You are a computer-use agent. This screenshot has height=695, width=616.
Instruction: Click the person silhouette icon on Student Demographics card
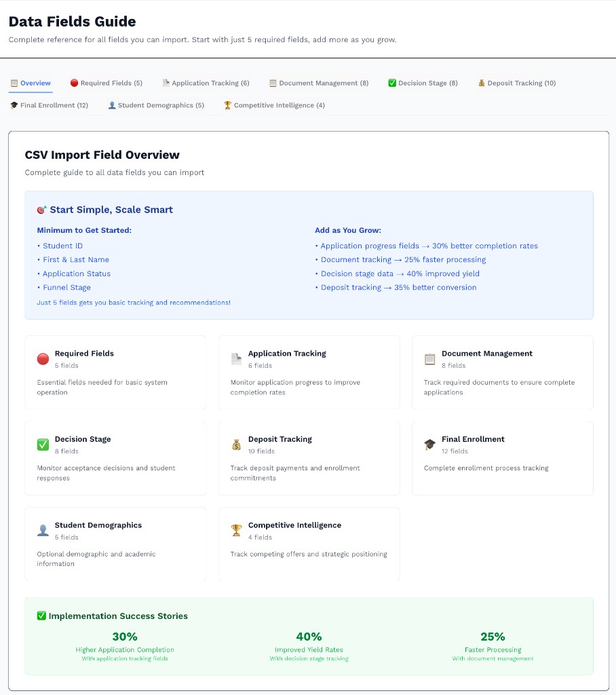coord(43,530)
